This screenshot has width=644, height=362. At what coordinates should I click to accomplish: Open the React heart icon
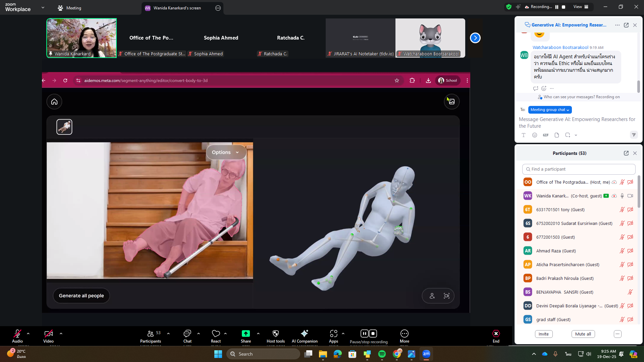216,334
